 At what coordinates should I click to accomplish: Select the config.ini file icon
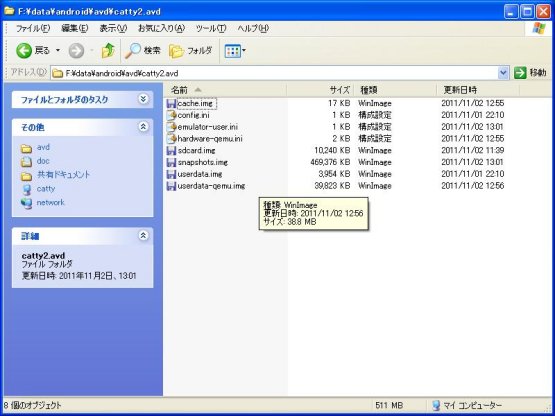[171, 115]
